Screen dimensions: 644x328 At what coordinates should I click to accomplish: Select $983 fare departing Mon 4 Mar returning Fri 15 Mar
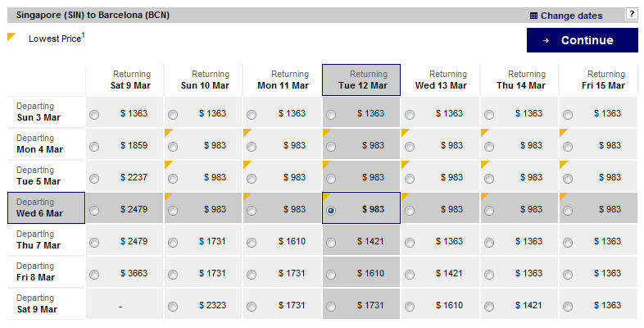tap(568, 146)
